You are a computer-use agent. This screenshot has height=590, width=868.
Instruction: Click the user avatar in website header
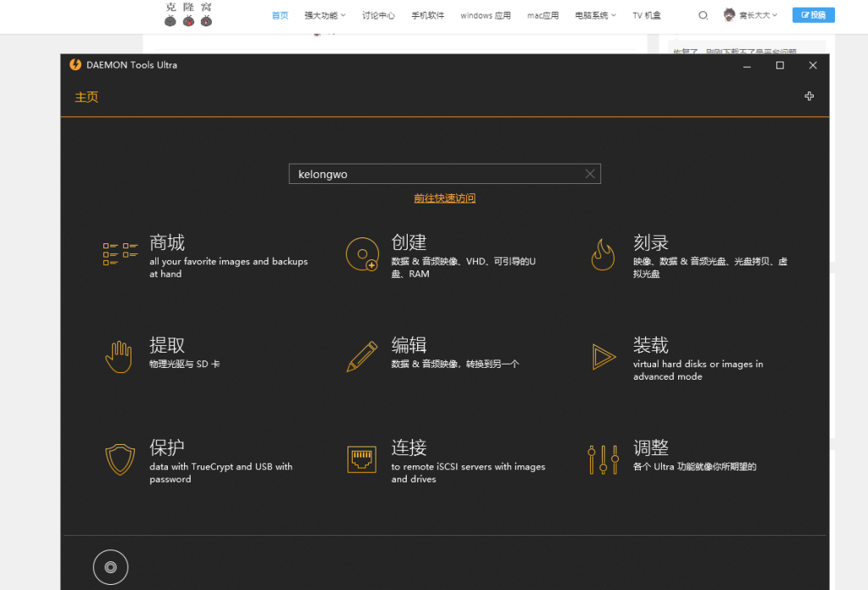[x=730, y=15]
